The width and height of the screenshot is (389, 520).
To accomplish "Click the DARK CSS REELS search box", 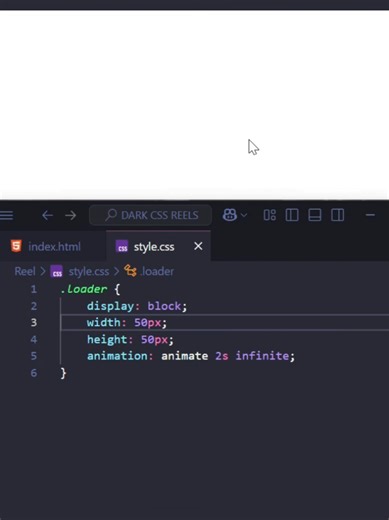I will tap(150, 215).
